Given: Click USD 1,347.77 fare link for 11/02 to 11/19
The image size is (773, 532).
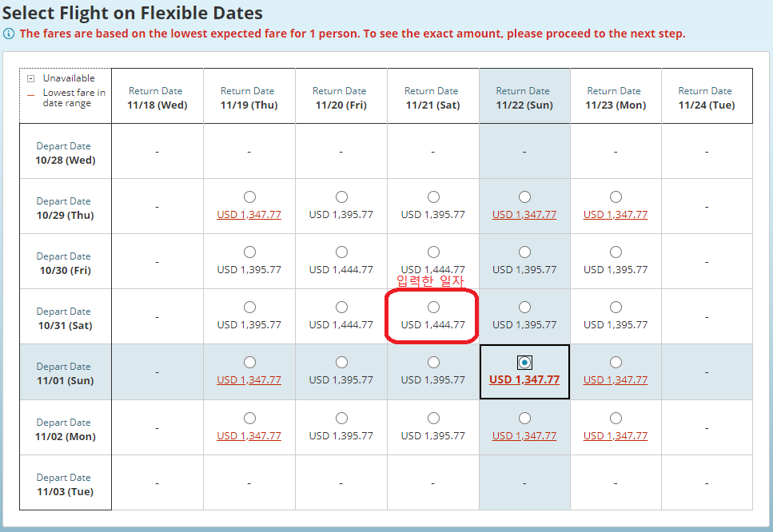Looking at the screenshot, I should [x=249, y=436].
